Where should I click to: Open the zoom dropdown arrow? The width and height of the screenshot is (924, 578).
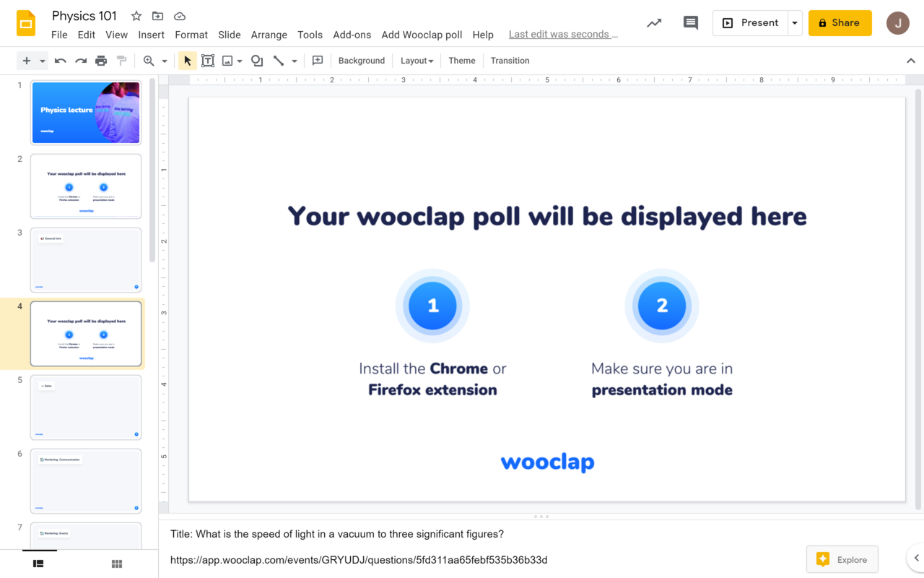tap(164, 60)
